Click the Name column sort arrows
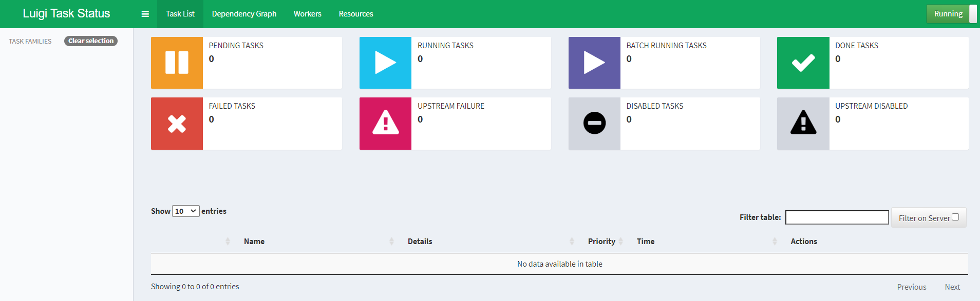The height and width of the screenshot is (301, 980). click(x=391, y=242)
